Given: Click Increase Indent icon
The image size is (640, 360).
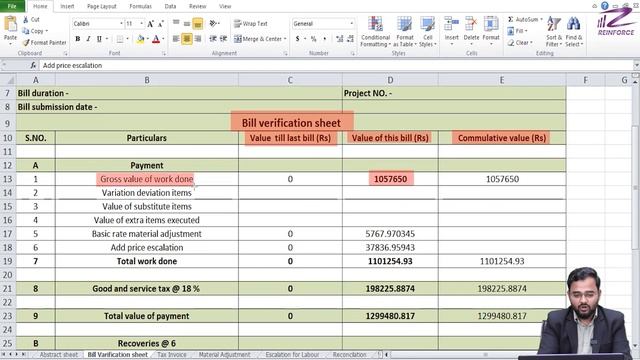Looking at the screenshot, I should click(223, 39).
